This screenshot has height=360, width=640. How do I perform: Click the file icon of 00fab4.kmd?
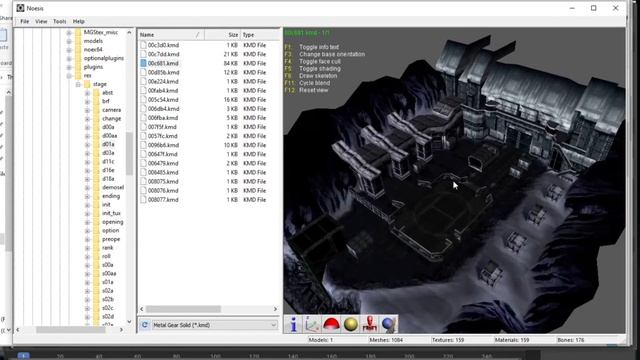[143, 91]
